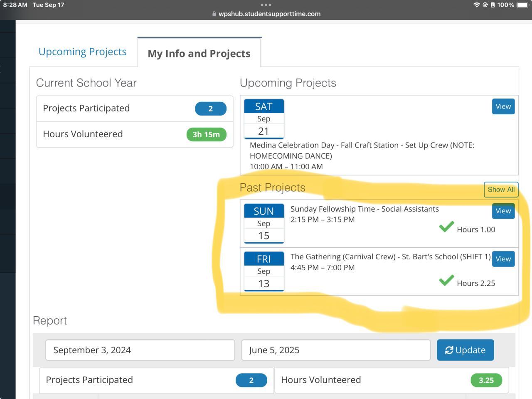Switch to the Upcoming Projects tab
Screen dimensions: 532x399
pyautogui.click(x=82, y=52)
